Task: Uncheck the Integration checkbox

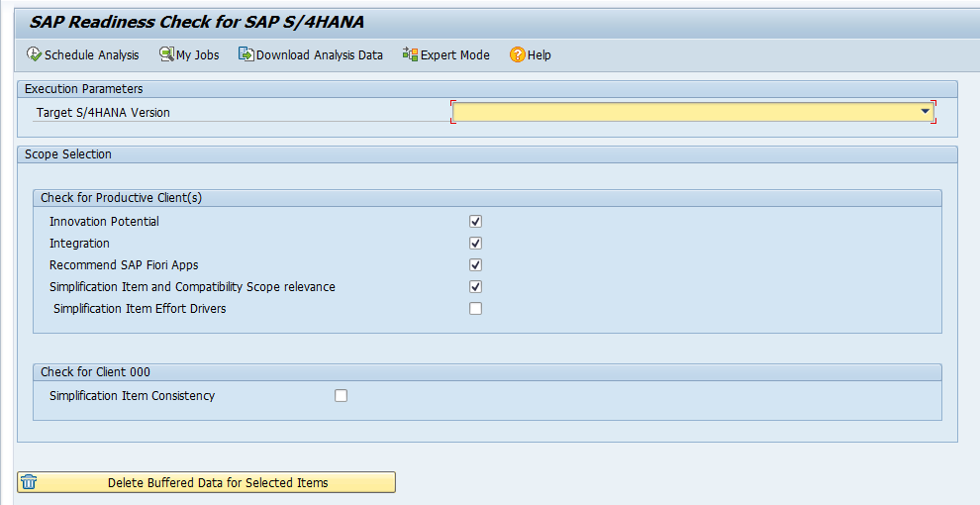Action: coord(475,244)
